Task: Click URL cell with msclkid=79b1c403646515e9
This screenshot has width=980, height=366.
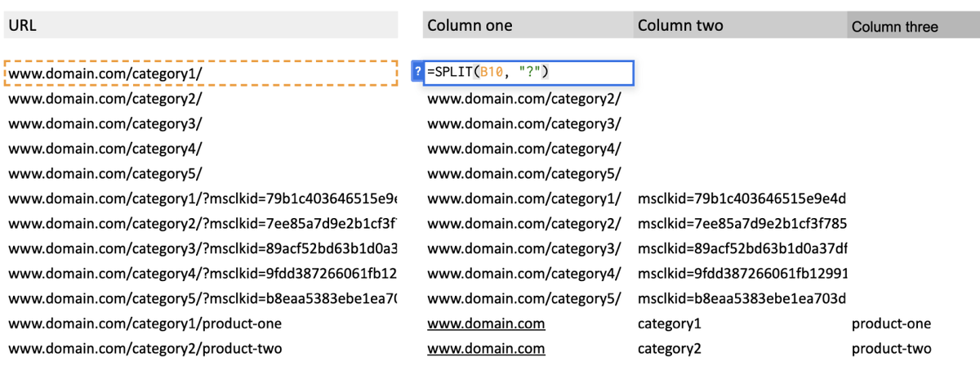Action: 203,199
